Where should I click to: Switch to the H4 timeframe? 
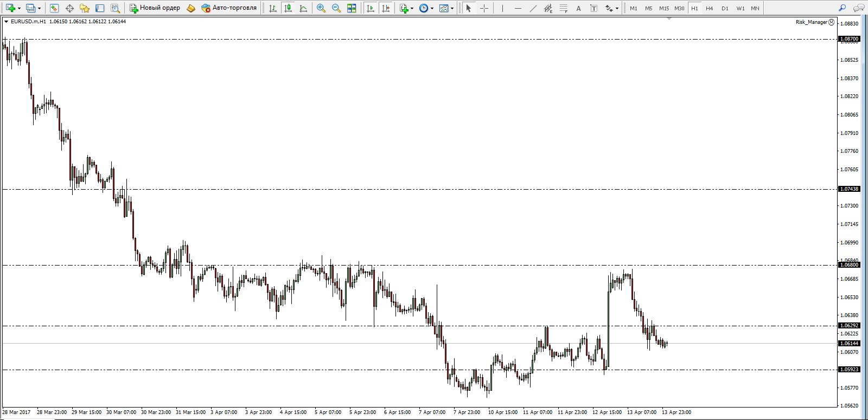[710, 8]
